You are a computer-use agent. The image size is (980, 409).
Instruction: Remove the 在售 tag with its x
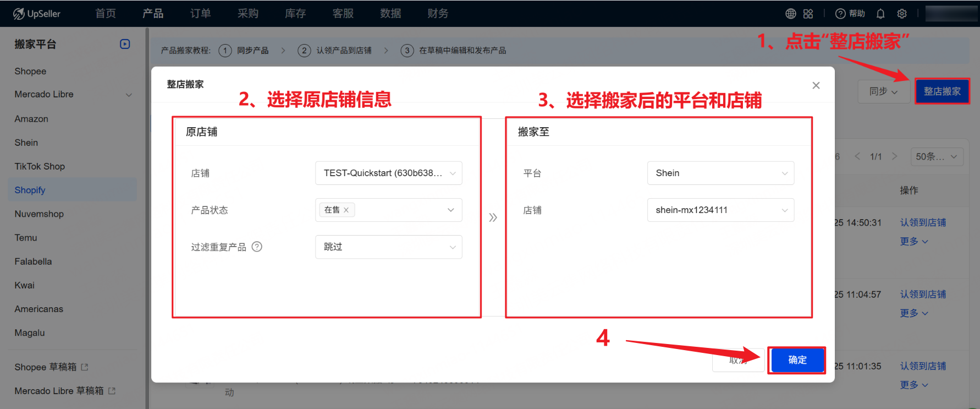click(x=346, y=210)
